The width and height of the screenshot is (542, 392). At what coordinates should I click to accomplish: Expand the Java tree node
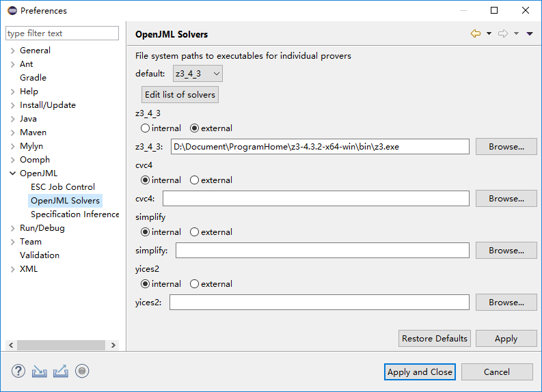coord(13,119)
